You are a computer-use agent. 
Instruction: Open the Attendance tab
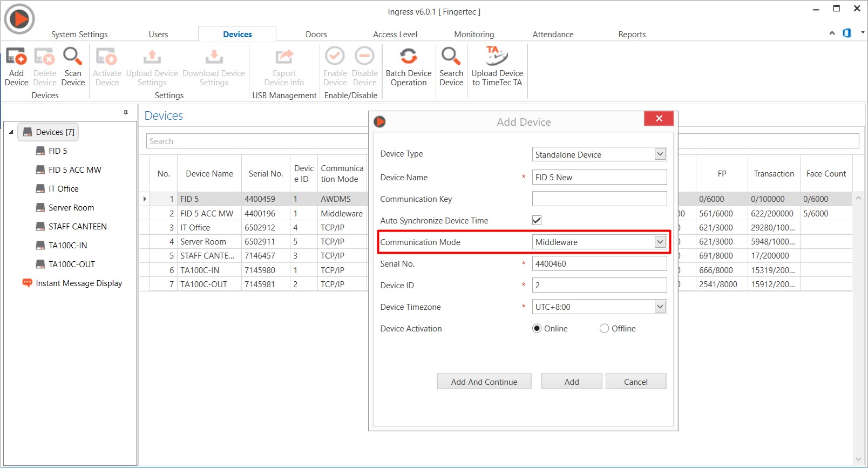point(553,35)
